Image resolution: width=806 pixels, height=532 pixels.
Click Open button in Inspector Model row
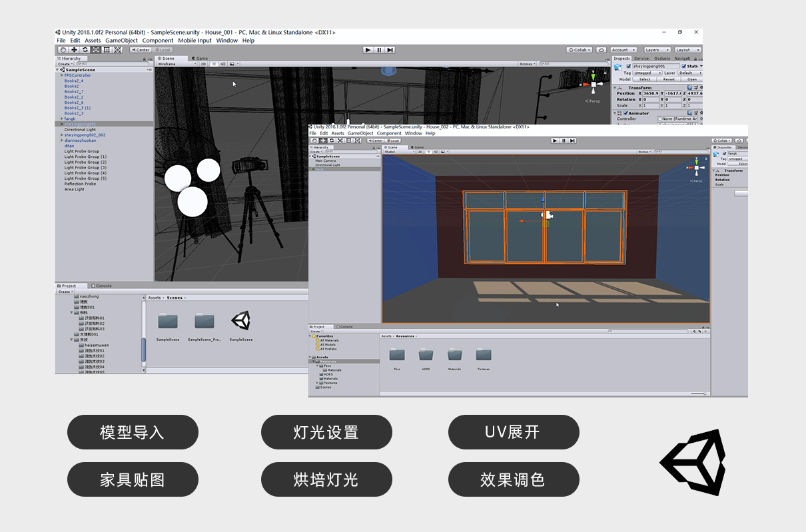(x=692, y=79)
